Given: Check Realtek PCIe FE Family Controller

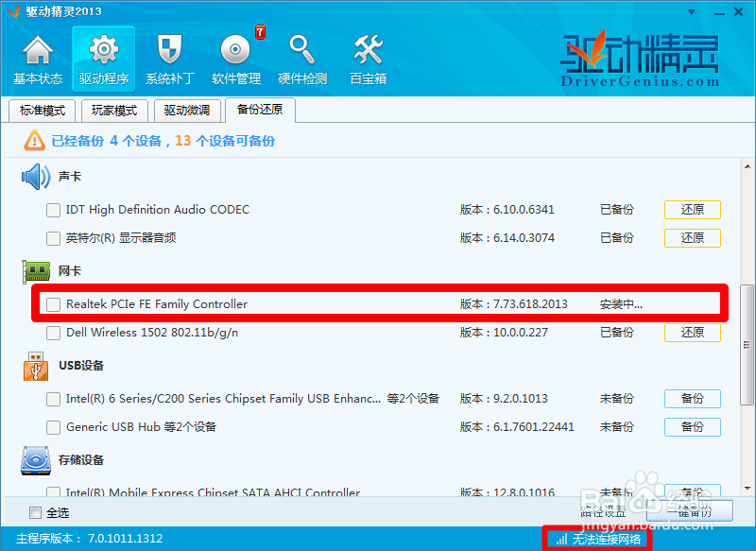Looking at the screenshot, I should (x=53, y=304).
